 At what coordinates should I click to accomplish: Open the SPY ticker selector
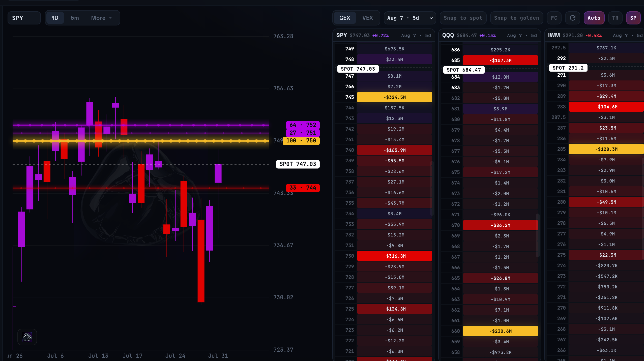coord(24,18)
